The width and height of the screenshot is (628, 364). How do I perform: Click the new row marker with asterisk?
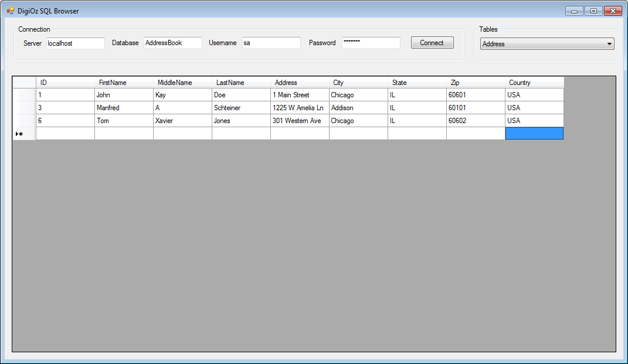(x=24, y=134)
